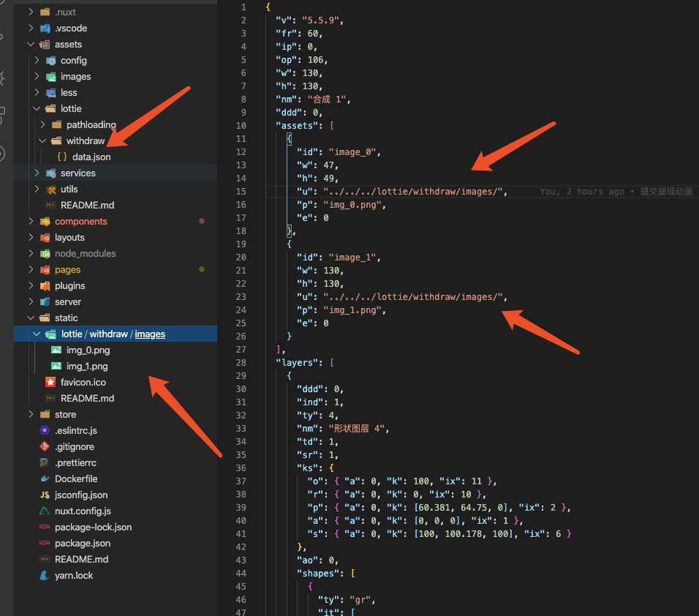Click the config folder icon
Viewport: 699px width, 616px height.
coord(51,60)
